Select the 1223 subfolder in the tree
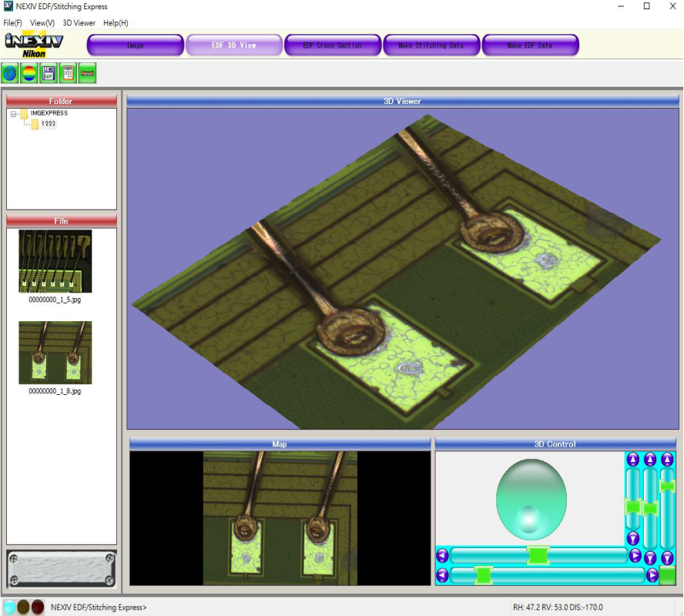684x616 pixels. tap(49, 124)
